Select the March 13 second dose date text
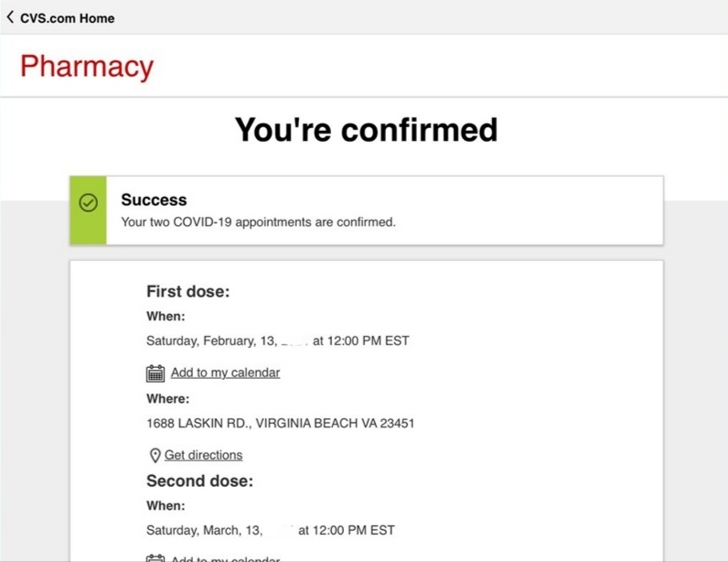 [270, 530]
